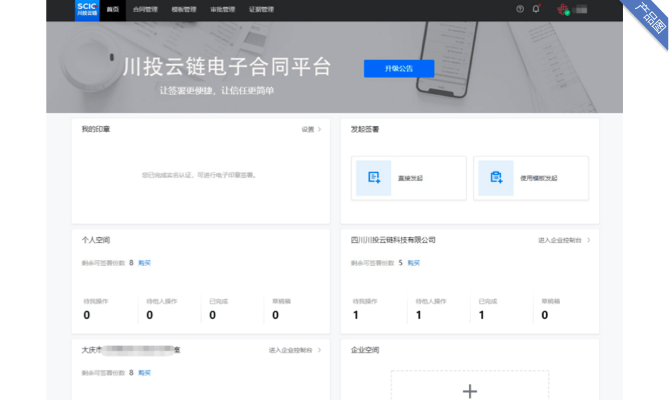The width and height of the screenshot is (669, 400).
Task: Open 待他人操作 count in 个人空间
Action: tap(150, 315)
